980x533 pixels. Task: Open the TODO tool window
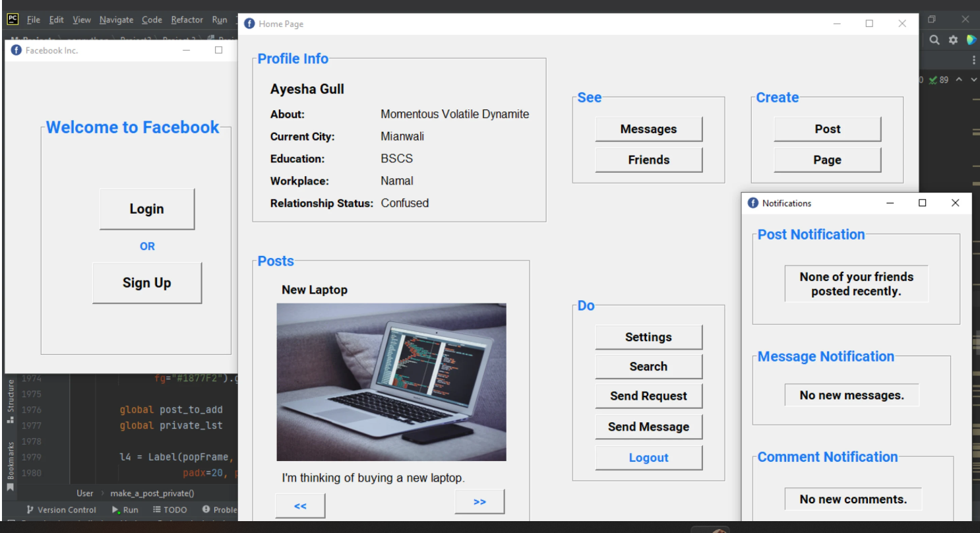pos(170,510)
